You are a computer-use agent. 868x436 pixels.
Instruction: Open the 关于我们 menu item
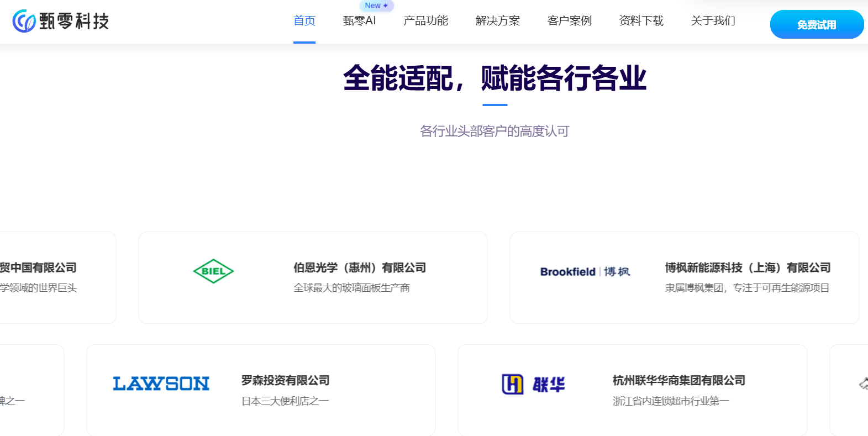[x=713, y=21]
